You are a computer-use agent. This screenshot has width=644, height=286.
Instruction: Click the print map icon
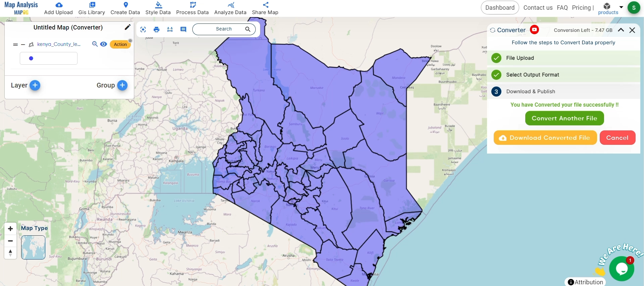(156, 30)
